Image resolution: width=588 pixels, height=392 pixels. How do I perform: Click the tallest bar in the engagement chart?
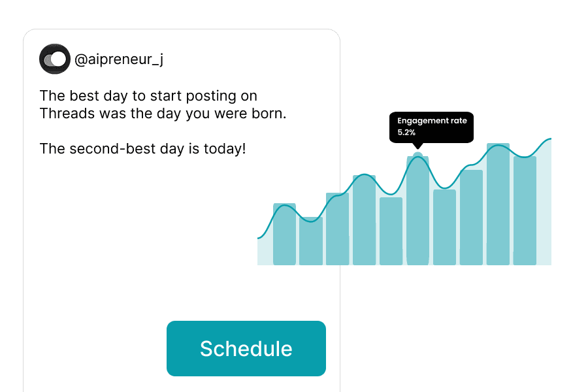[x=497, y=203]
